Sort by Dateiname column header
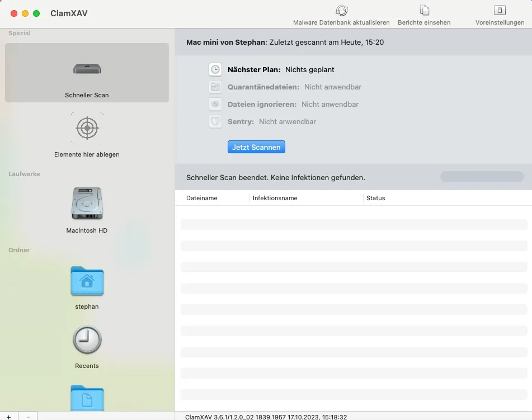The image size is (532, 420). coord(202,198)
